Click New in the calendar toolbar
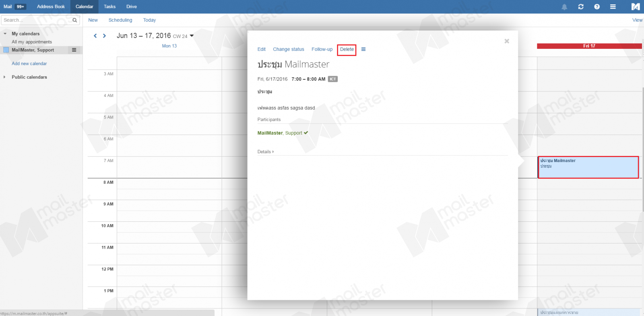644x316 pixels. click(93, 20)
